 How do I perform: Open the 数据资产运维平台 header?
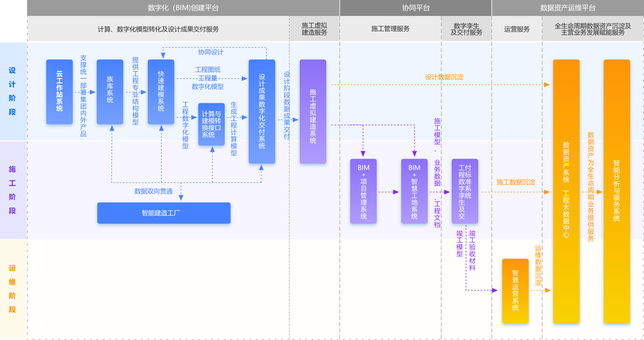point(568,7)
